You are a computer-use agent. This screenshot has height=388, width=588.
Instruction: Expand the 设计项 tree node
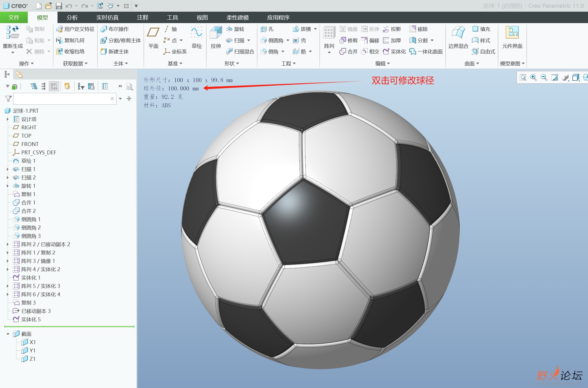pos(8,119)
